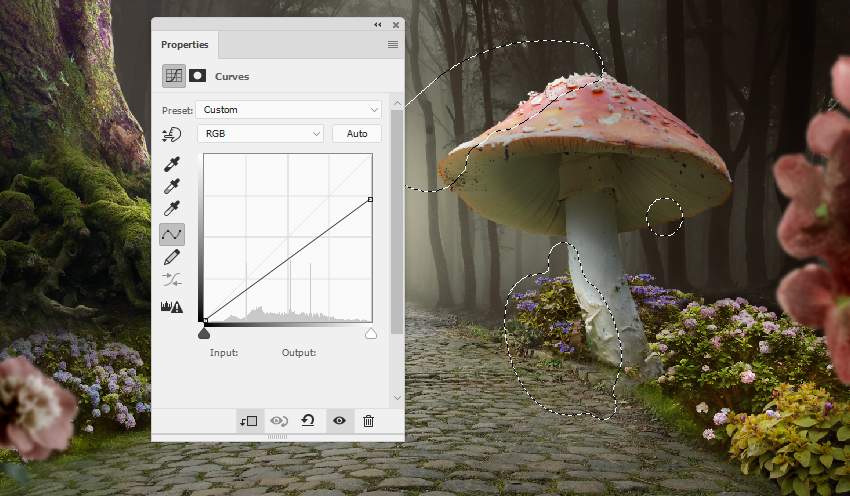Toggle Curves layer visibility eye
This screenshot has height=496, width=850.
339,421
